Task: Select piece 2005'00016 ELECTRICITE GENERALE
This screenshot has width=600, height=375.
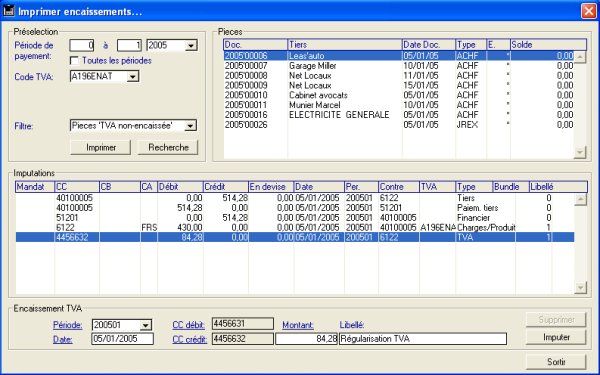Action: (x=399, y=115)
